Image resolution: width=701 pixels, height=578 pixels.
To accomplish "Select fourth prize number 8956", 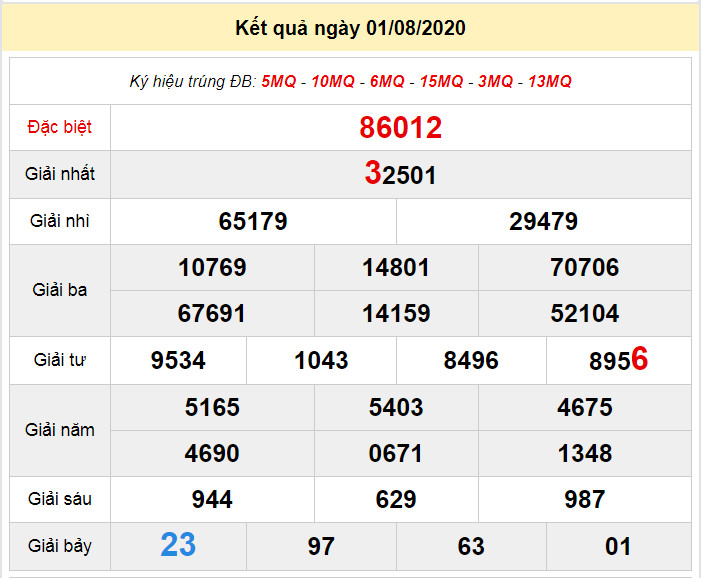I will click(619, 359).
